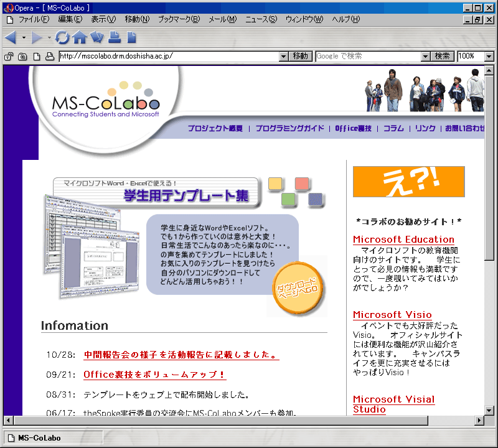The height and width of the screenshot is (448, 498).
Task: Open the 09/21 Office裏技をボリュームアップ link
Action: (154, 375)
